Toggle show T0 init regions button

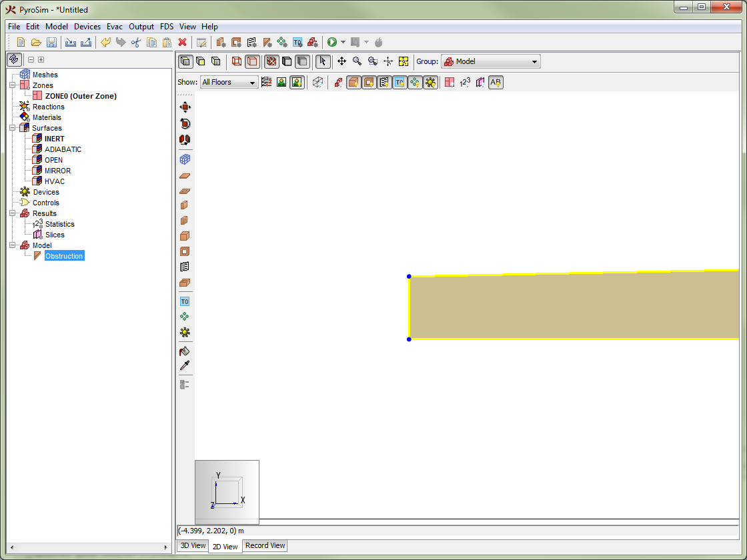click(400, 83)
